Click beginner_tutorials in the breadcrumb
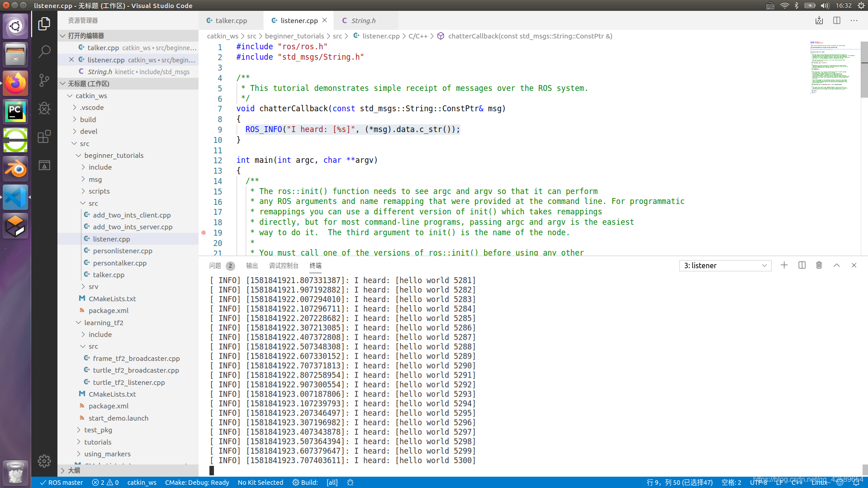The width and height of the screenshot is (868, 488). pyautogui.click(x=294, y=36)
